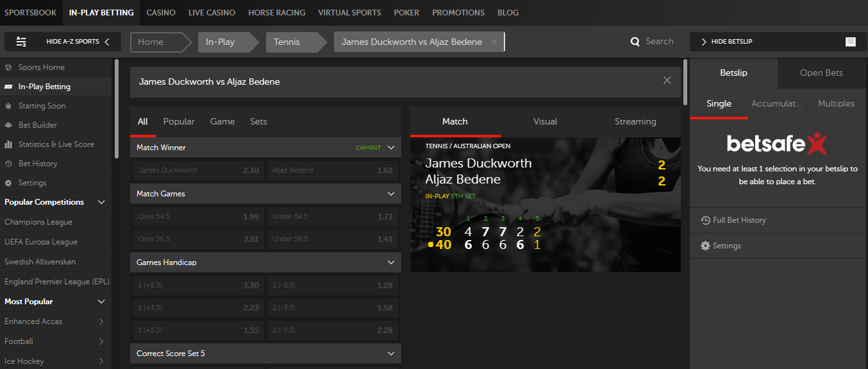Open Casino in top navigation

point(161,12)
